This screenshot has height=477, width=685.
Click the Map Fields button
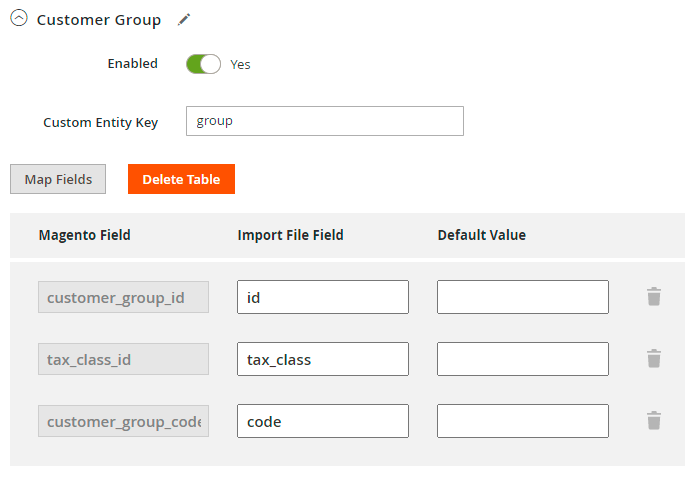coord(58,180)
